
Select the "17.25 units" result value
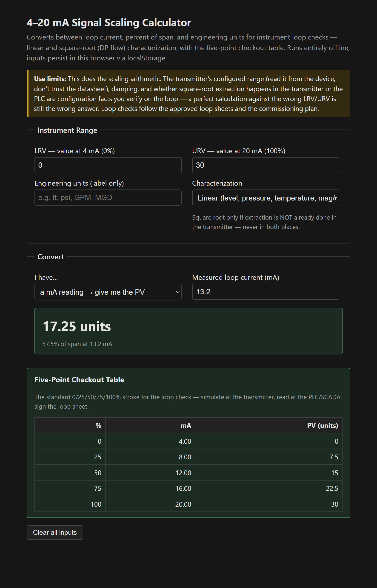tap(77, 326)
